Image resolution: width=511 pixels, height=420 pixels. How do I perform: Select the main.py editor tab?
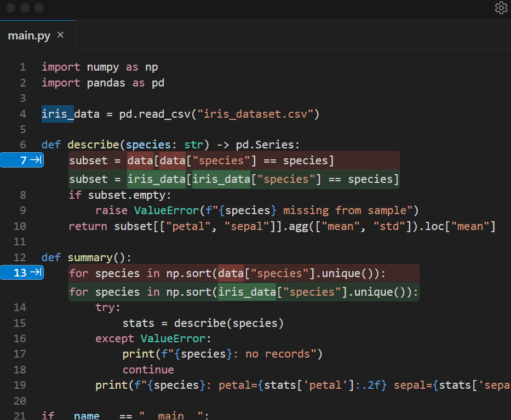[x=29, y=36]
